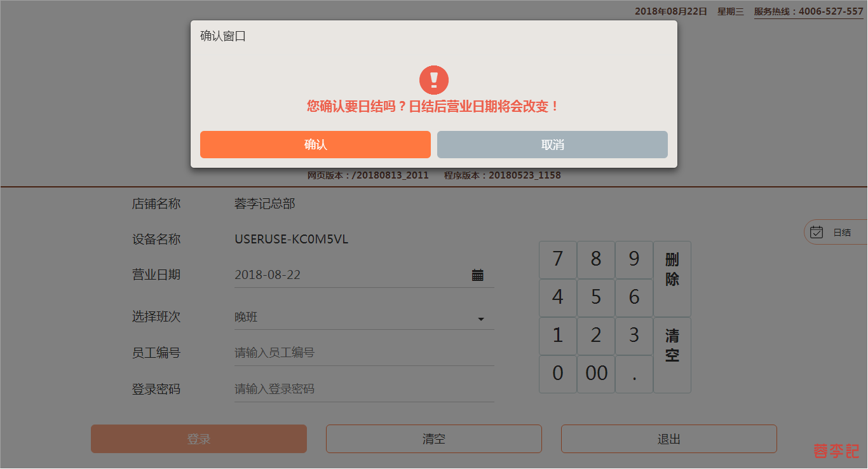The width and height of the screenshot is (868, 469).
Task: Click the 确认窗口 dialog title
Action: coord(223,36)
